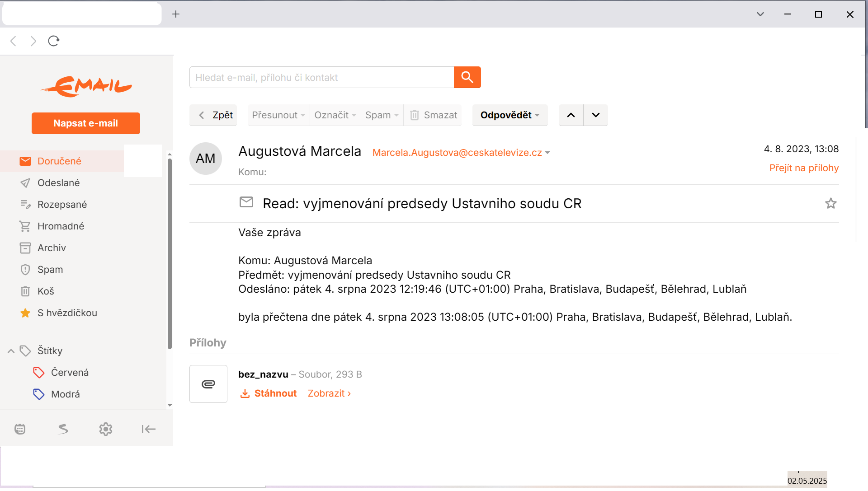Click the AM sender avatar

[206, 159]
